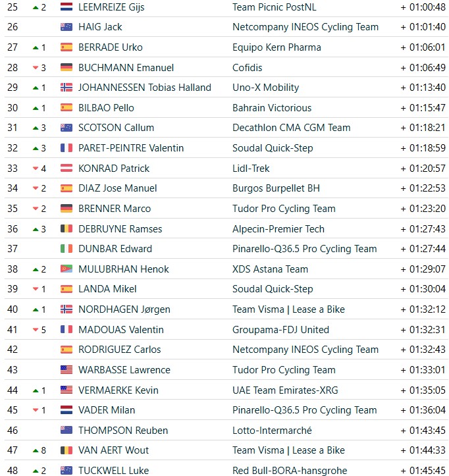Open rider LANDA Mikel

click(x=107, y=289)
